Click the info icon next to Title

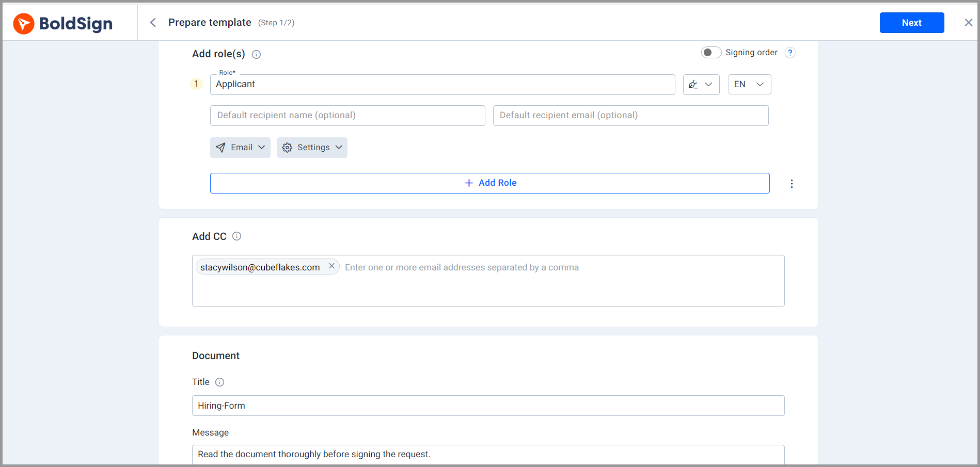click(x=219, y=382)
